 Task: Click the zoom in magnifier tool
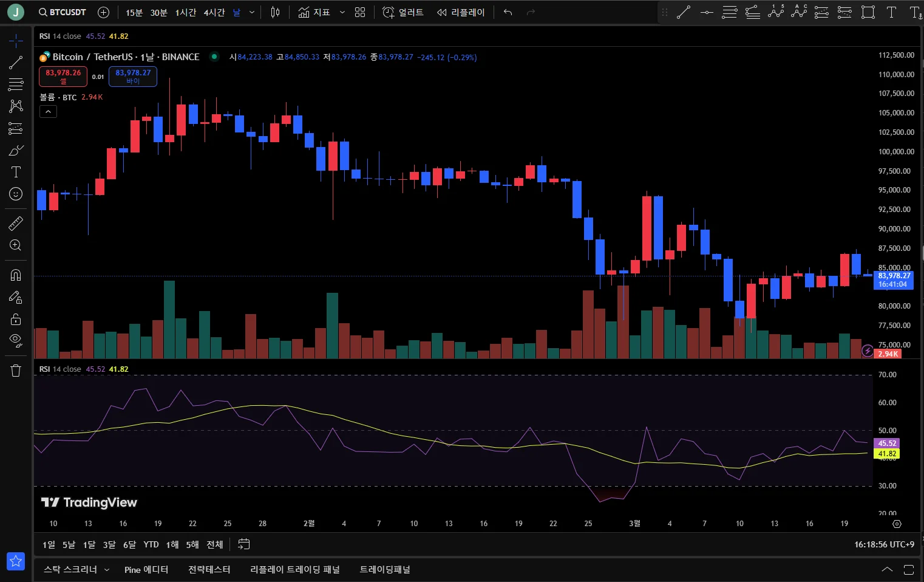[16, 245]
